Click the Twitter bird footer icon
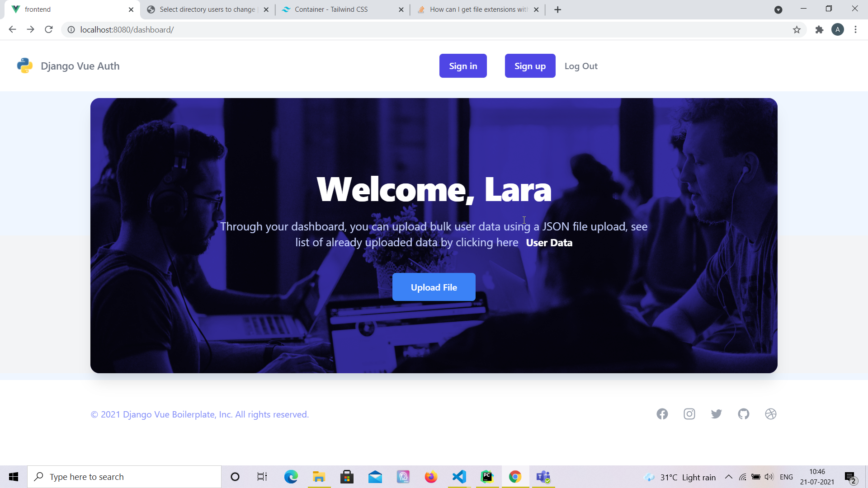This screenshot has height=488, width=868. pyautogui.click(x=717, y=414)
